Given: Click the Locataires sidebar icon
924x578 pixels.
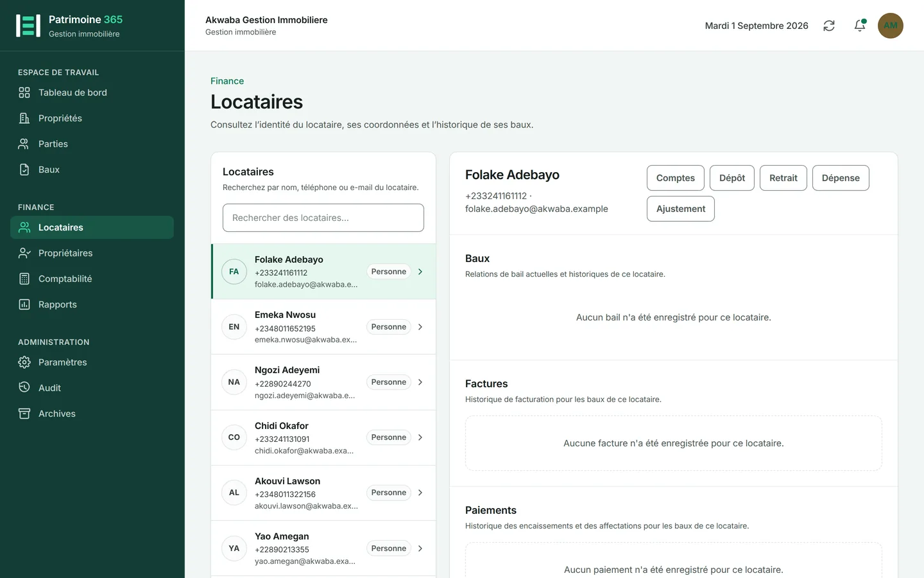Looking at the screenshot, I should point(24,227).
